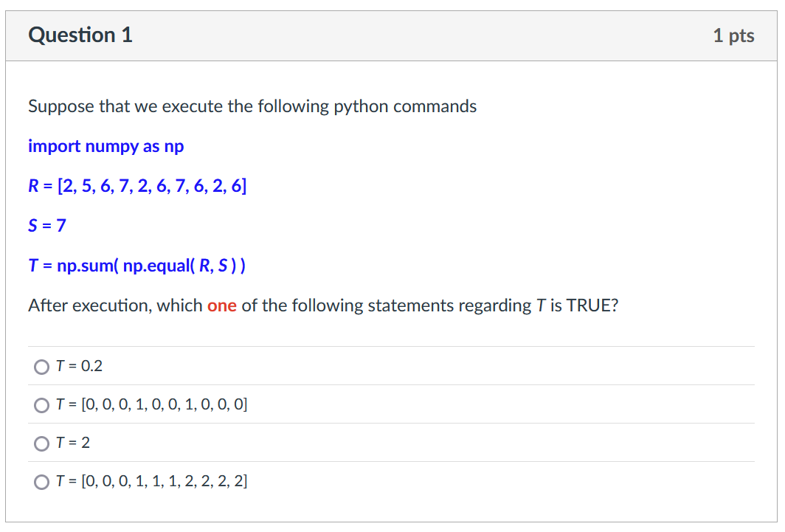This screenshot has height=532, width=785.
Task: Choose answer T = [0, 0, 0, 1, 0, 0, 1, 0, 0, 0]
Action: (41, 405)
